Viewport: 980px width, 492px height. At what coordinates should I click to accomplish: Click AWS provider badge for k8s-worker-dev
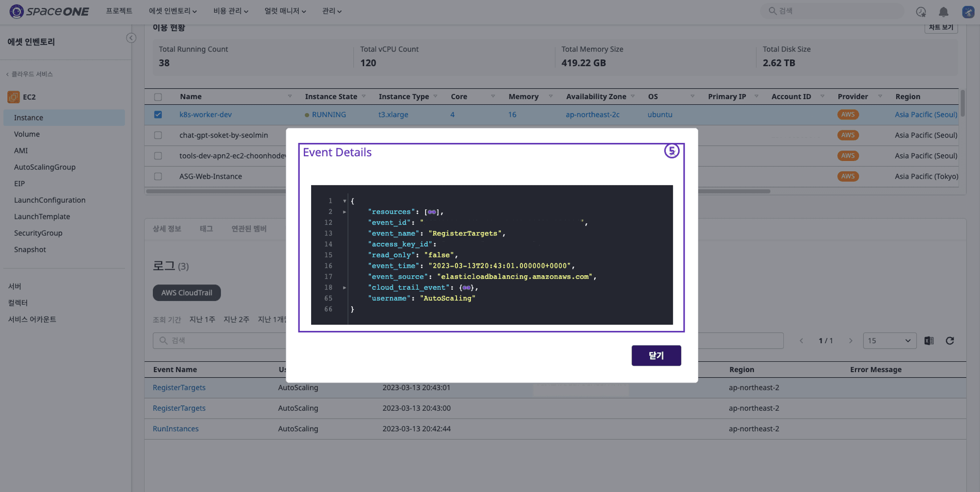click(848, 115)
